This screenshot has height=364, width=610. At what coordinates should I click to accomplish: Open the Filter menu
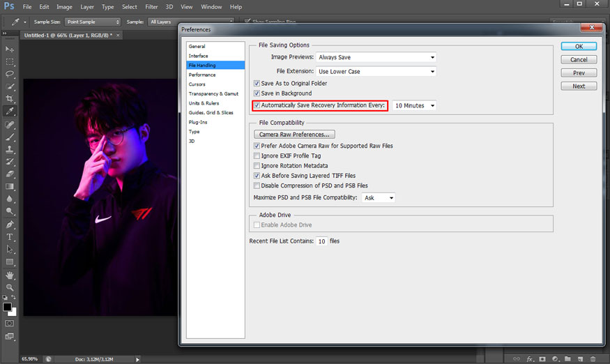click(x=151, y=7)
